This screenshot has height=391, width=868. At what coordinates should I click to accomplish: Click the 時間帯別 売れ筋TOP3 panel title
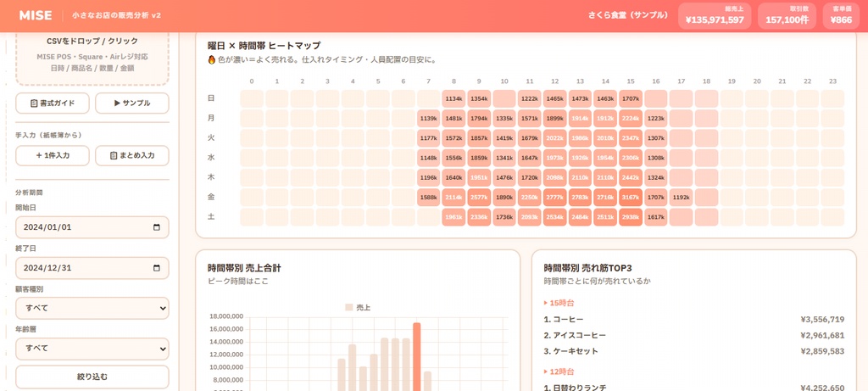tap(588, 268)
